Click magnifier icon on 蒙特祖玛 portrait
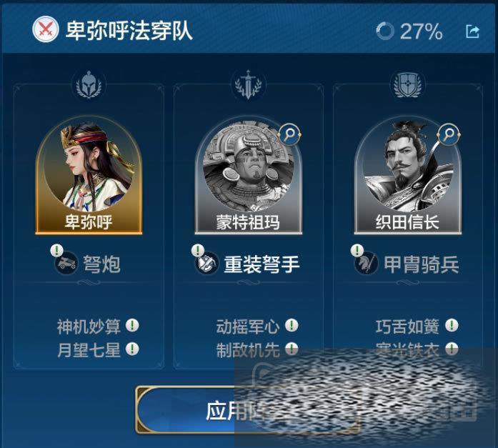This screenshot has height=448, width=498. click(289, 134)
